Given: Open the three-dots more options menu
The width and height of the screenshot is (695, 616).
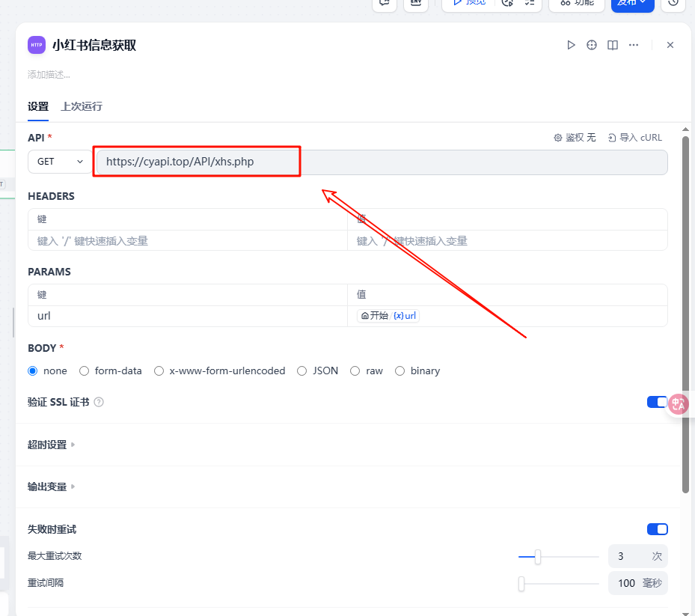Looking at the screenshot, I should (x=634, y=45).
